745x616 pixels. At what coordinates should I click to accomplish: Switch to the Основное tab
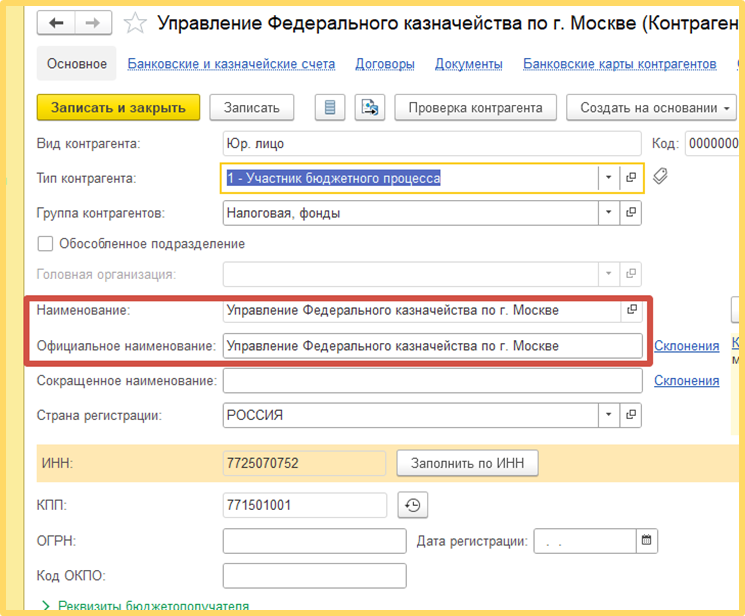tap(76, 64)
